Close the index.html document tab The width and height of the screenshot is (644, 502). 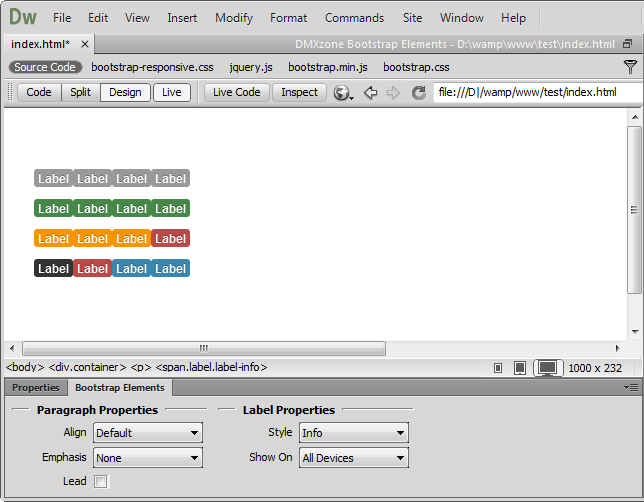point(85,44)
